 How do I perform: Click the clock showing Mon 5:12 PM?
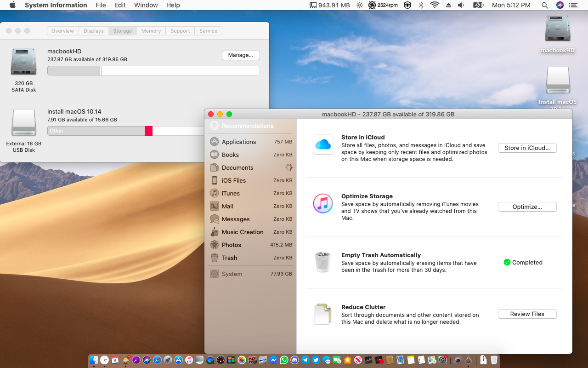pyautogui.click(x=511, y=5)
